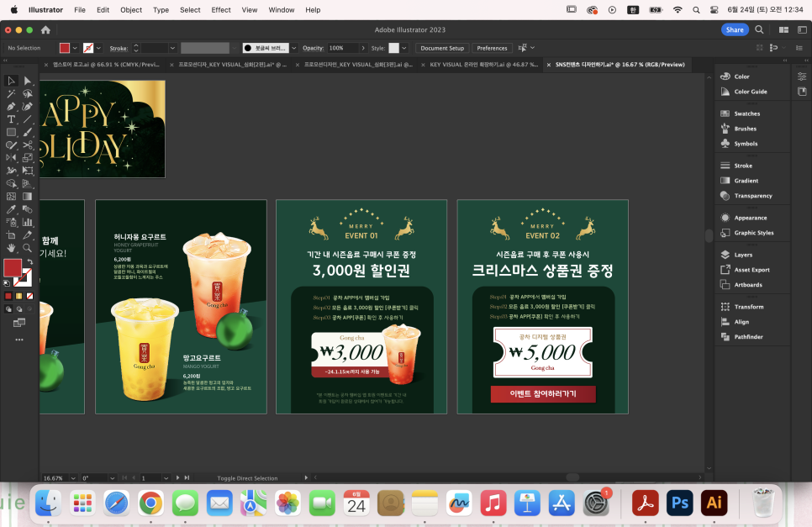This screenshot has width=812, height=527.
Task: Open brush definition dropdown
Action: pyautogui.click(x=293, y=48)
